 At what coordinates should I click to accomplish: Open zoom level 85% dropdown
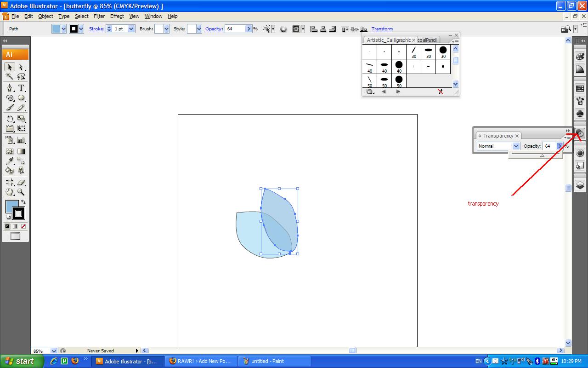click(54, 351)
